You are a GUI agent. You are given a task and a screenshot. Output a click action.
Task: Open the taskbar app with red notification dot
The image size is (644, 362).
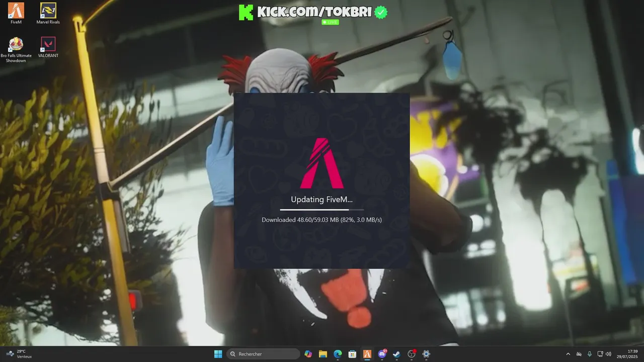pos(412,354)
